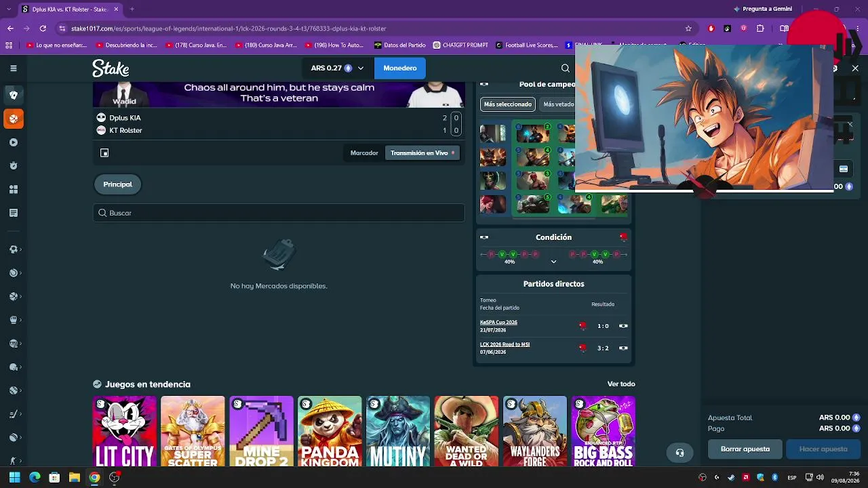
Task: Open the Wanted Dead or a Wild thumbnail
Action: click(467, 431)
